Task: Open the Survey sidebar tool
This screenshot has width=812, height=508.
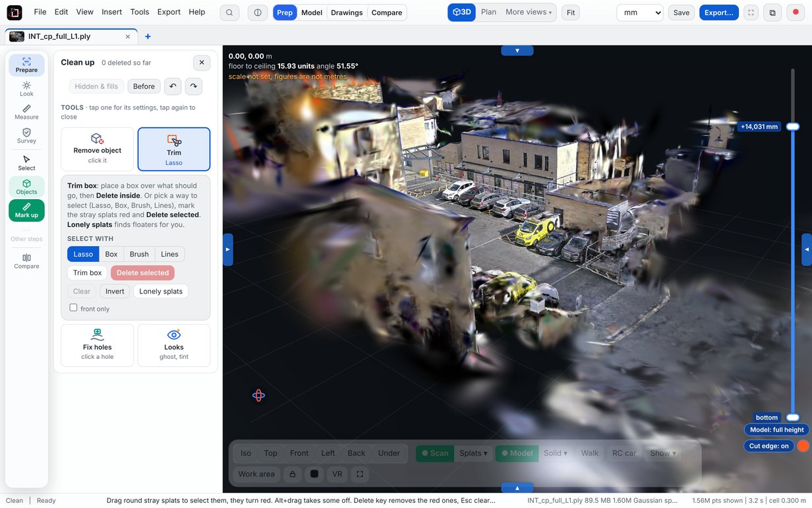Action: tap(26, 136)
